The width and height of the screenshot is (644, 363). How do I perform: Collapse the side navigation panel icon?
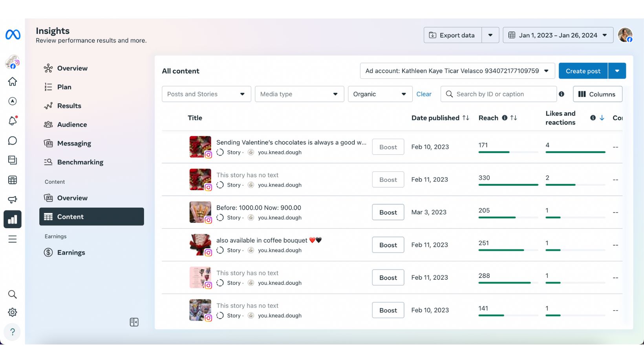coord(134,322)
